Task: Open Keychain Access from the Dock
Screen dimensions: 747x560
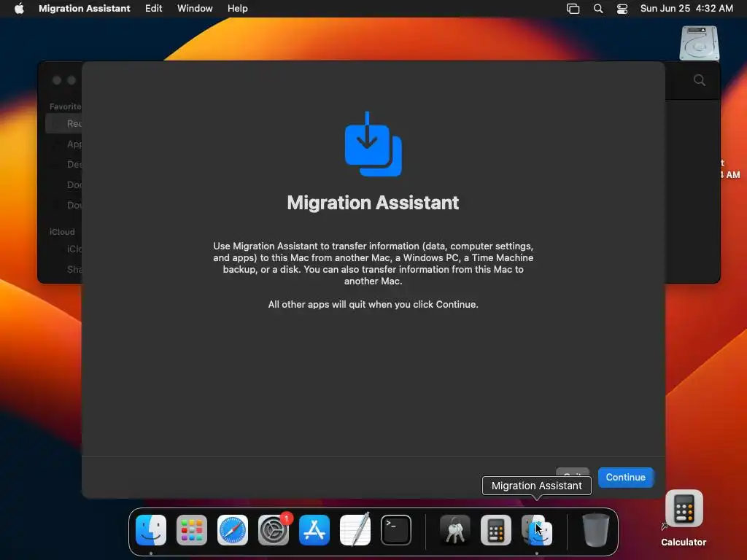Action: point(455,530)
